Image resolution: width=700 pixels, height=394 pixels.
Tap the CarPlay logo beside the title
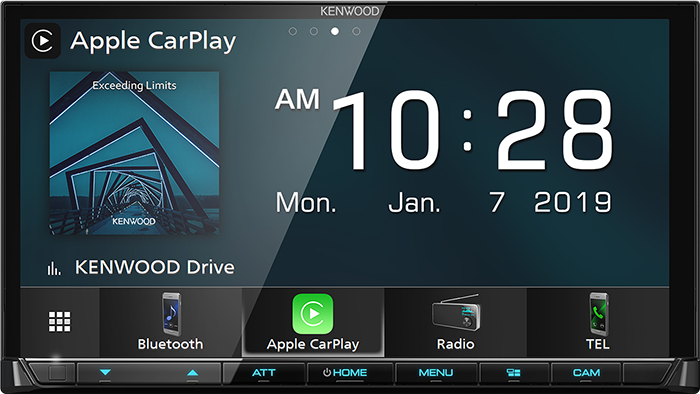(42, 41)
